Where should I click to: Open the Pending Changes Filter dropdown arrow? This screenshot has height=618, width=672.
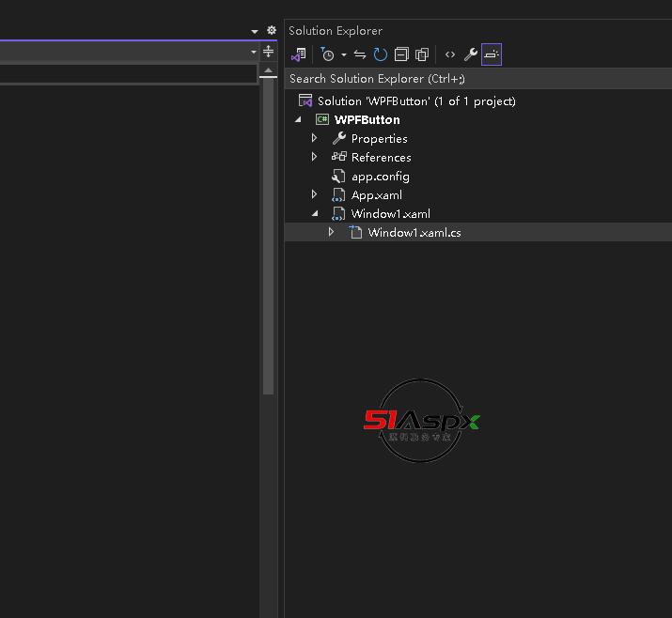click(x=343, y=55)
